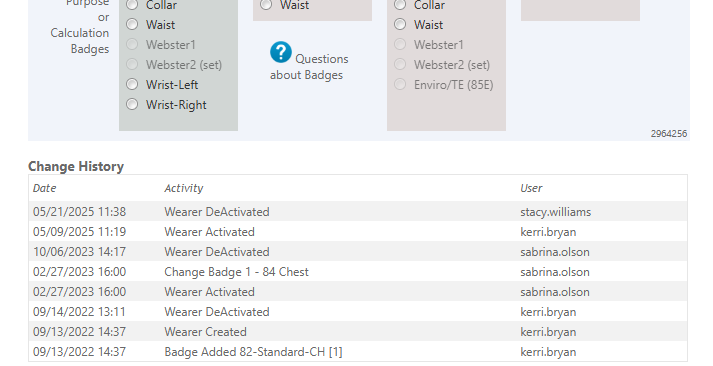Click the record number 2964256
The width and height of the screenshot is (713, 366).
[x=669, y=134]
